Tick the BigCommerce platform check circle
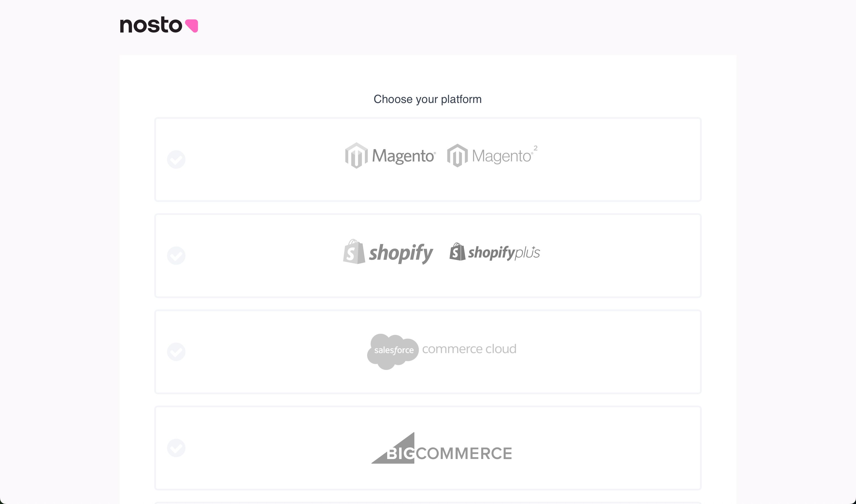Screen dimensions: 856x504 (176, 448)
